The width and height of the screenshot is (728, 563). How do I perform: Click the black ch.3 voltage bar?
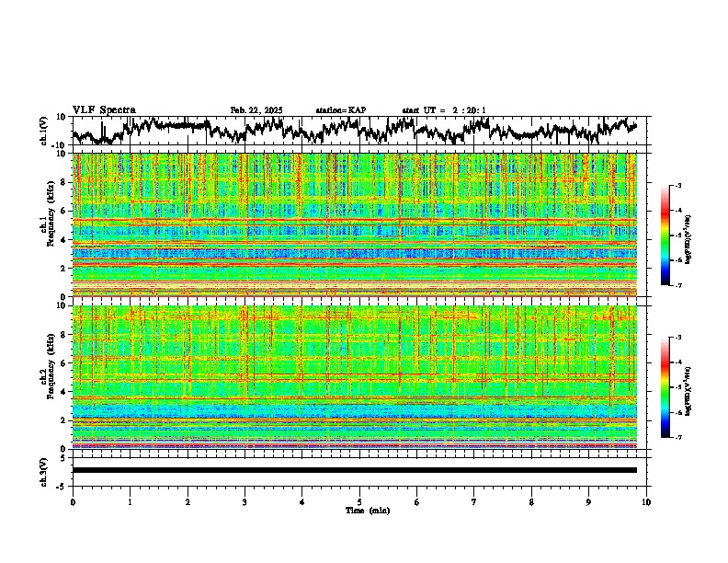click(x=355, y=470)
